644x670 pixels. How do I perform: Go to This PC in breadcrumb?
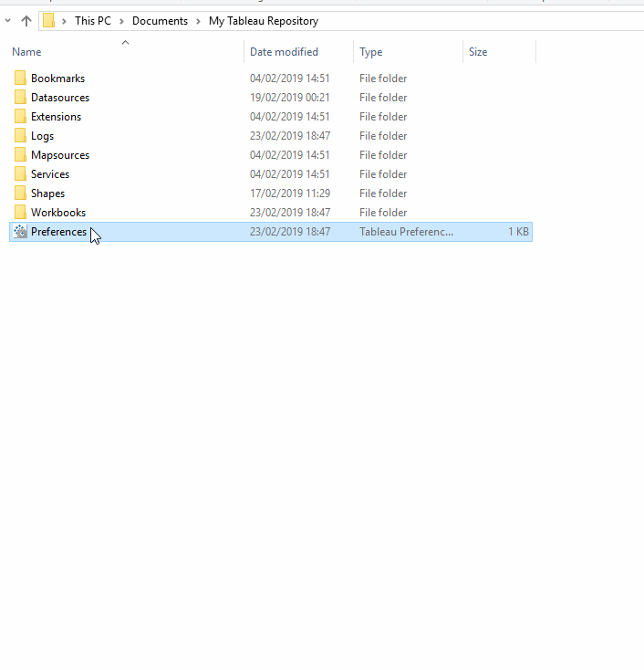(93, 21)
